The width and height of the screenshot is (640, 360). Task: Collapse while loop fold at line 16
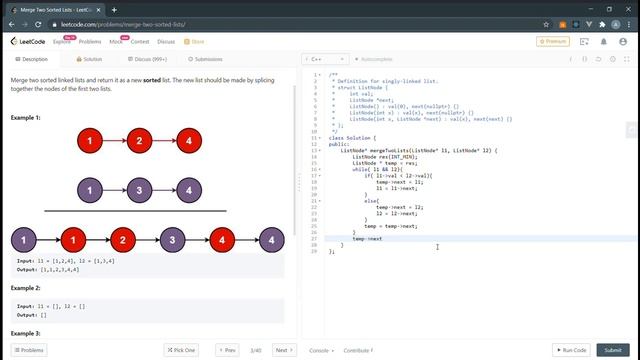(x=320, y=169)
